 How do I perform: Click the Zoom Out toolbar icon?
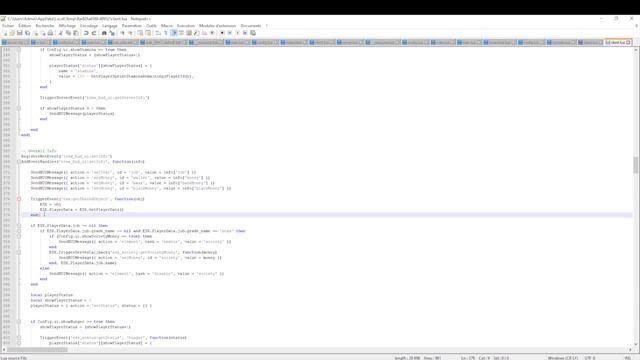coord(131,33)
